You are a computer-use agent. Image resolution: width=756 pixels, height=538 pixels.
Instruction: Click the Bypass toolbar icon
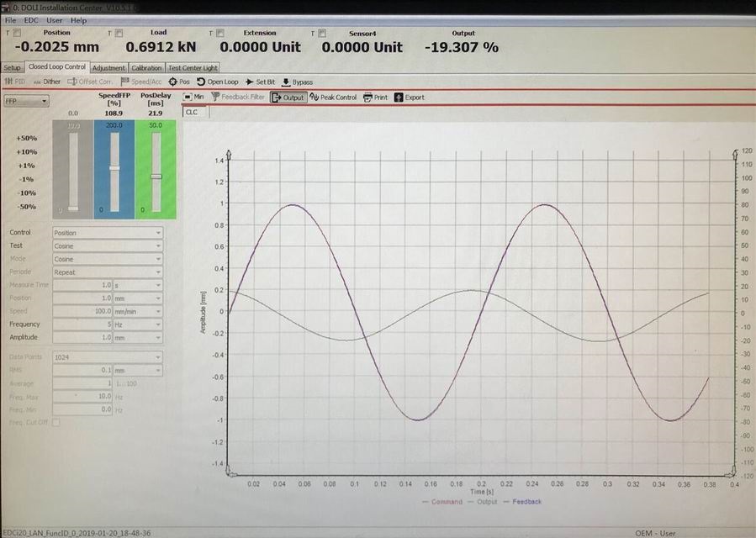pos(297,82)
